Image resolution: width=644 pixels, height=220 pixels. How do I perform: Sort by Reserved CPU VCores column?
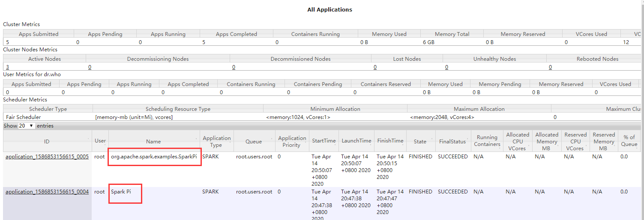click(x=575, y=141)
